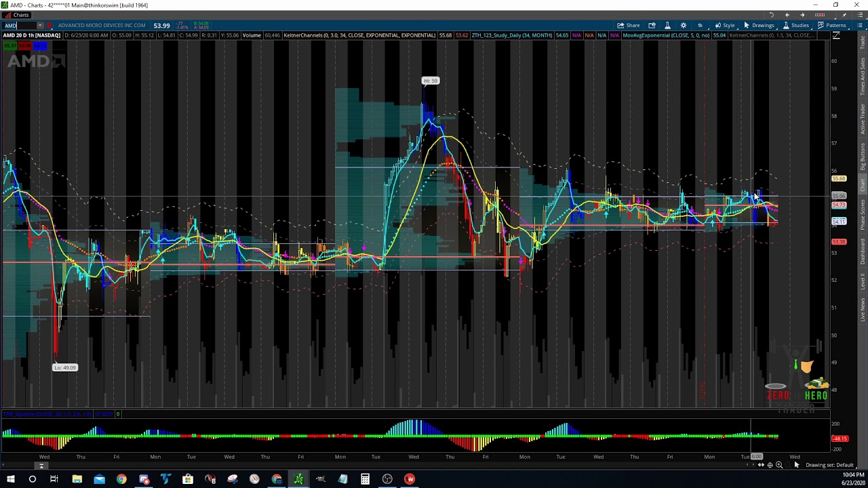Open the Charts tab
This screenshot has width=868, height=488.
[x=16, y=15]
